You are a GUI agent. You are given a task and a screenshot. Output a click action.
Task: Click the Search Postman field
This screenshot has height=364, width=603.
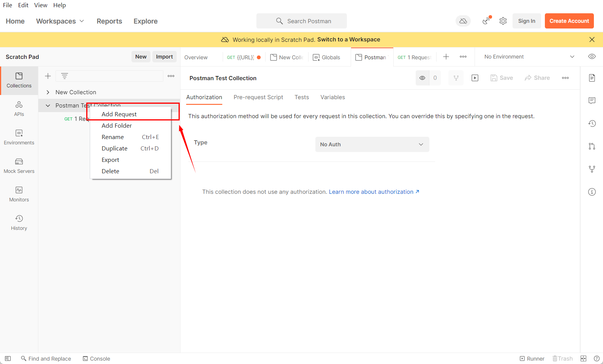point(302,21)
